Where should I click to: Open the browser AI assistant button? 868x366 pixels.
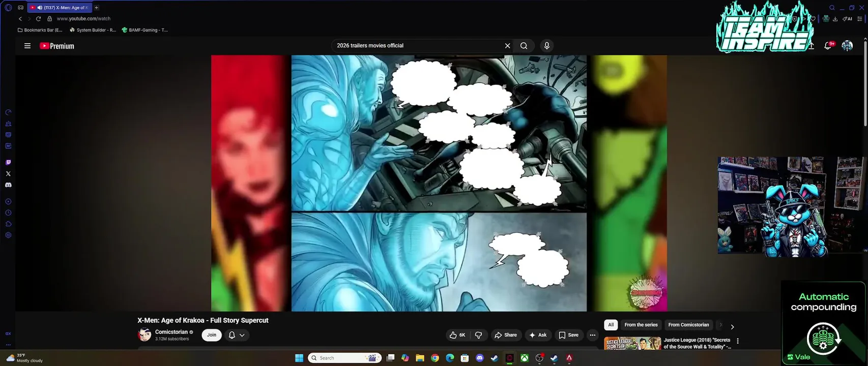pyautogui.click(x=848, y=19)
